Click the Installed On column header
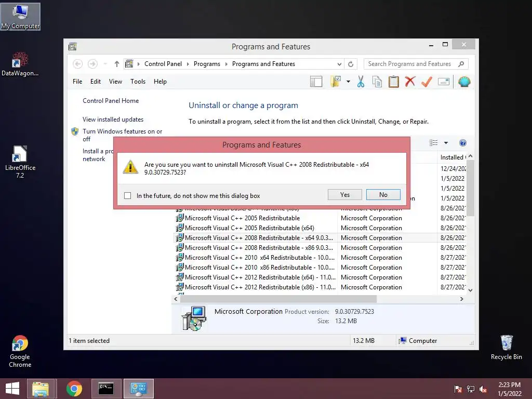The height and width of the screenshot is (399, 532). [451, 157]
